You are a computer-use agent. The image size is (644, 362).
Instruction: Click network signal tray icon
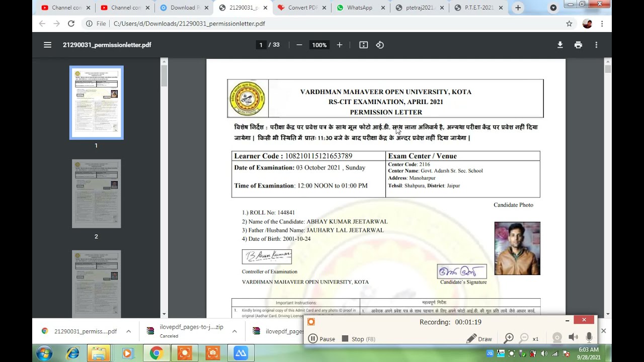[555, 353]
